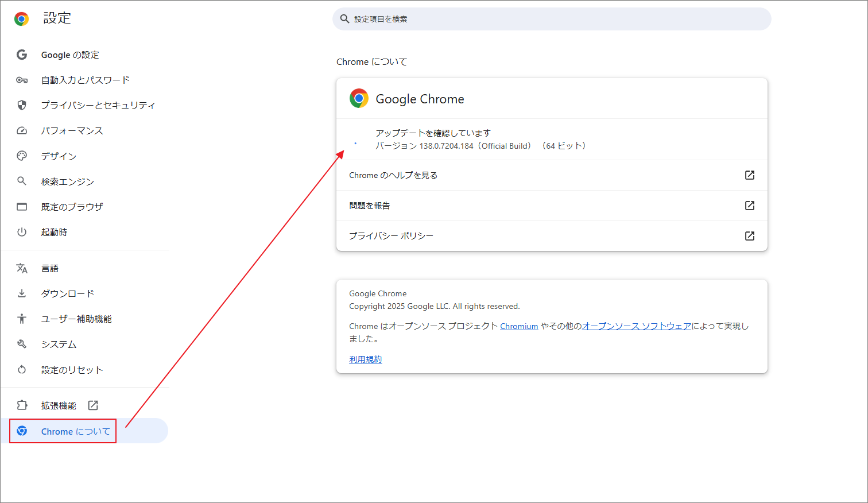868x503 pixels.
Task: Open the 利用規約 link
Action: [x=365, y=359]
